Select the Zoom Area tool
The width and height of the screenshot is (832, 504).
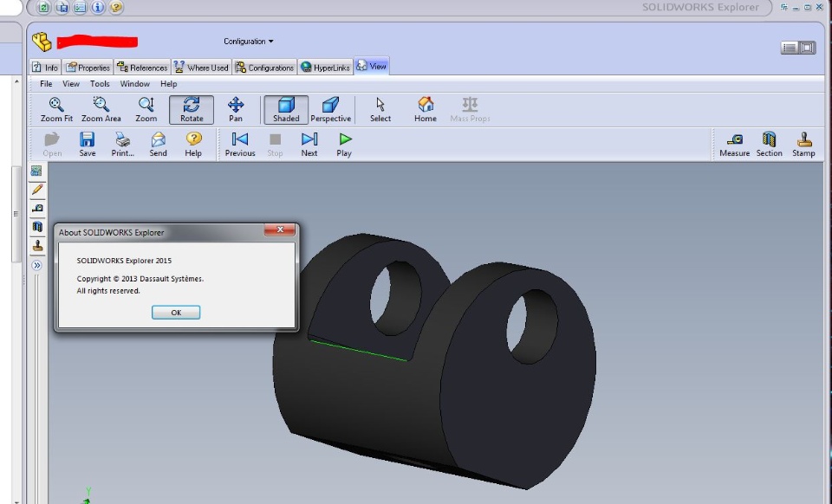click(101, 110)
